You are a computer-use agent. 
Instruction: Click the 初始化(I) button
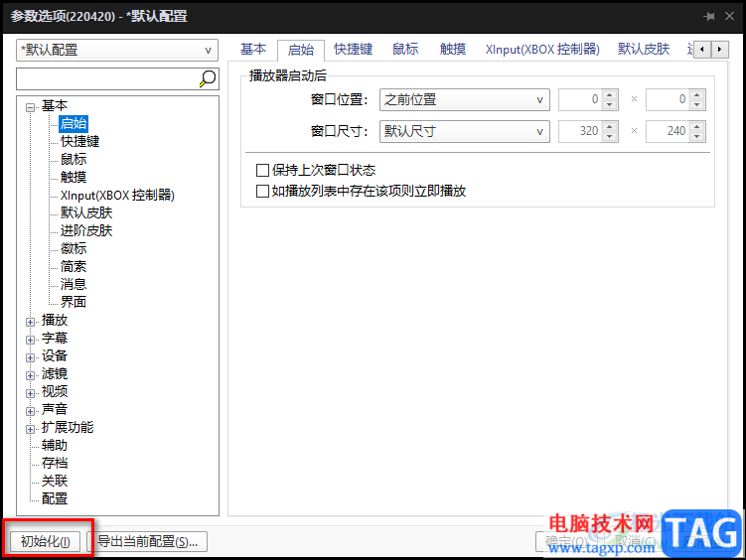coord(46,541)
